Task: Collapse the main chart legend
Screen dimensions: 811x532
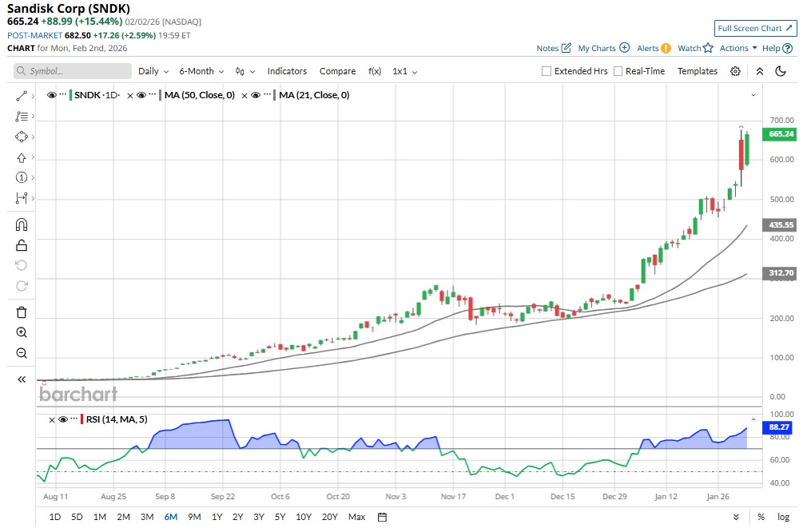Action: tap(753, 95)
